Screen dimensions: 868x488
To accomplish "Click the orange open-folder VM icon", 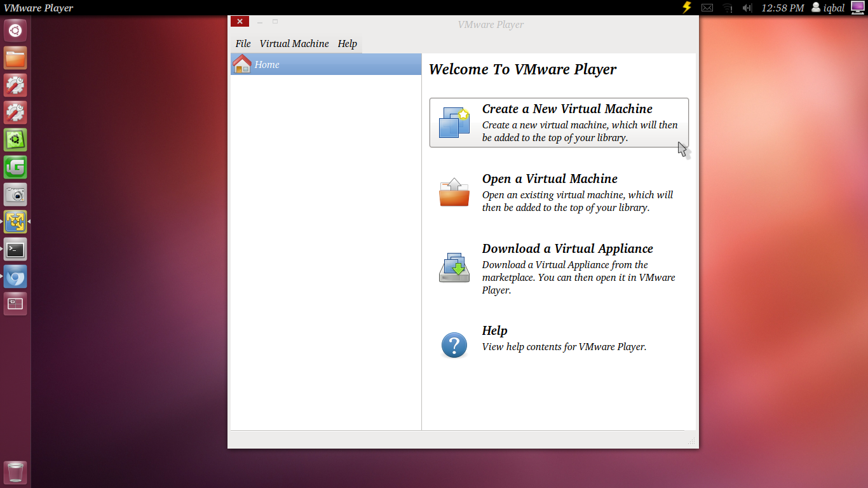I will tap(454, 193).
